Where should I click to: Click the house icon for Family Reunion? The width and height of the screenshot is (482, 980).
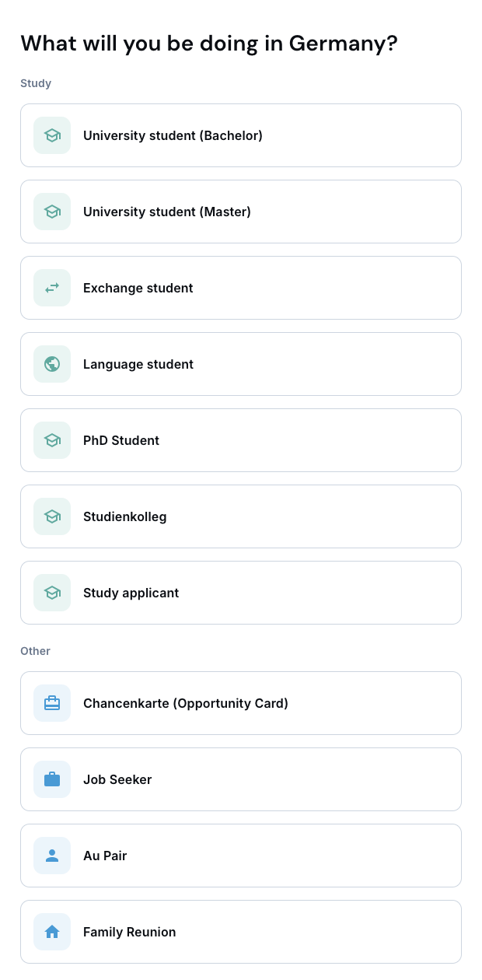(x=52, y=932)
